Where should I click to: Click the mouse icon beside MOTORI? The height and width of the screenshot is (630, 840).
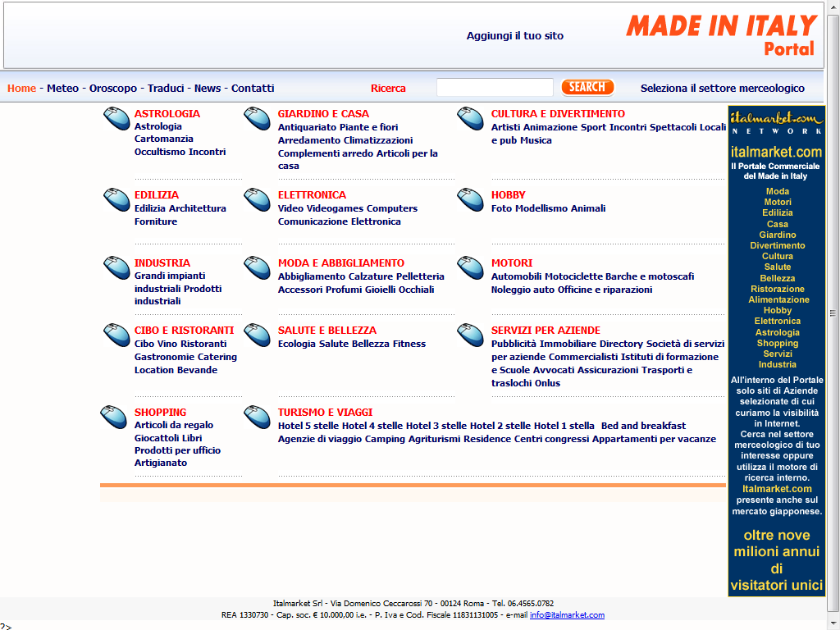[470, 268]
